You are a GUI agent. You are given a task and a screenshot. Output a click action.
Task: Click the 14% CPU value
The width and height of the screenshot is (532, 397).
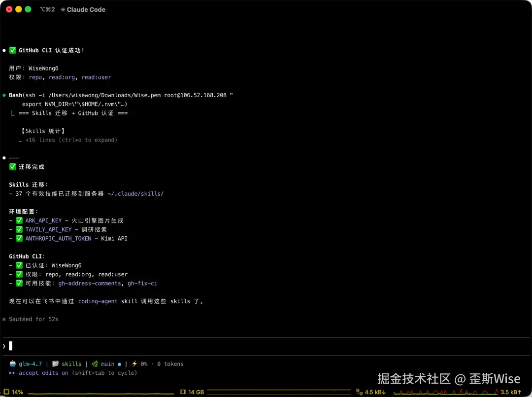click(x=17, y=392)
